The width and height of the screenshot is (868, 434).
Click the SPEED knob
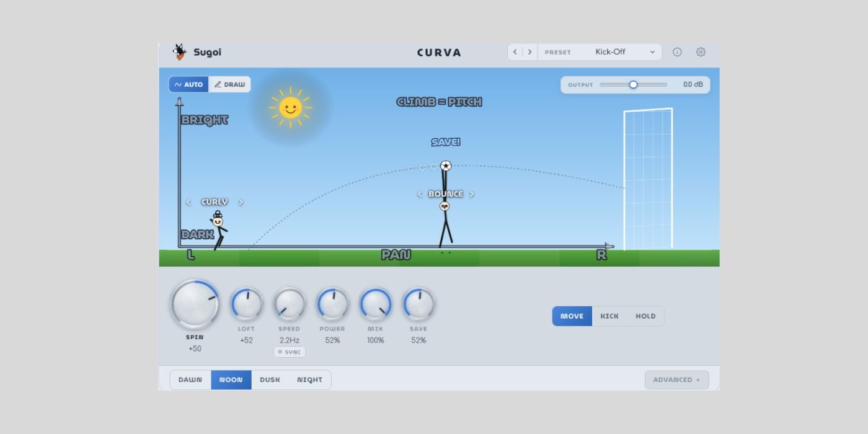point(290,304)
